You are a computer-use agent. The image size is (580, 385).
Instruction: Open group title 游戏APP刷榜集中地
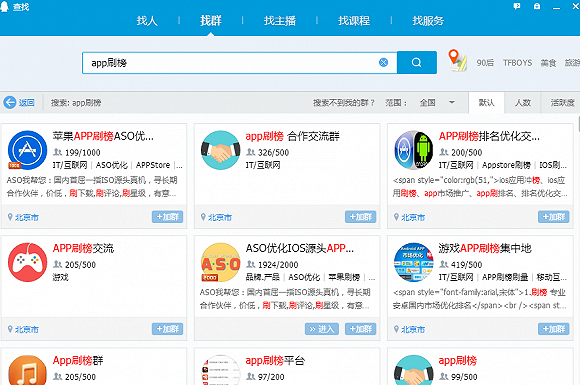485,248
